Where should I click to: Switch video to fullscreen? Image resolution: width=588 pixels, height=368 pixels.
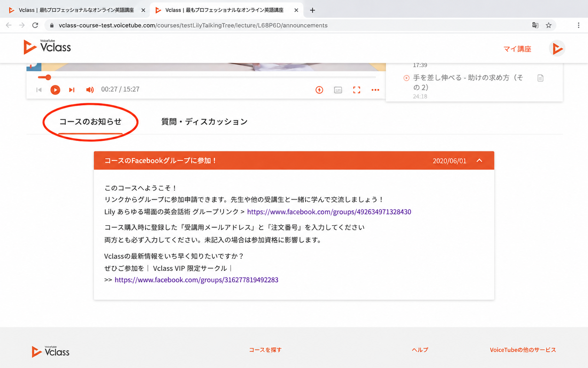click(x=357, y=90)
